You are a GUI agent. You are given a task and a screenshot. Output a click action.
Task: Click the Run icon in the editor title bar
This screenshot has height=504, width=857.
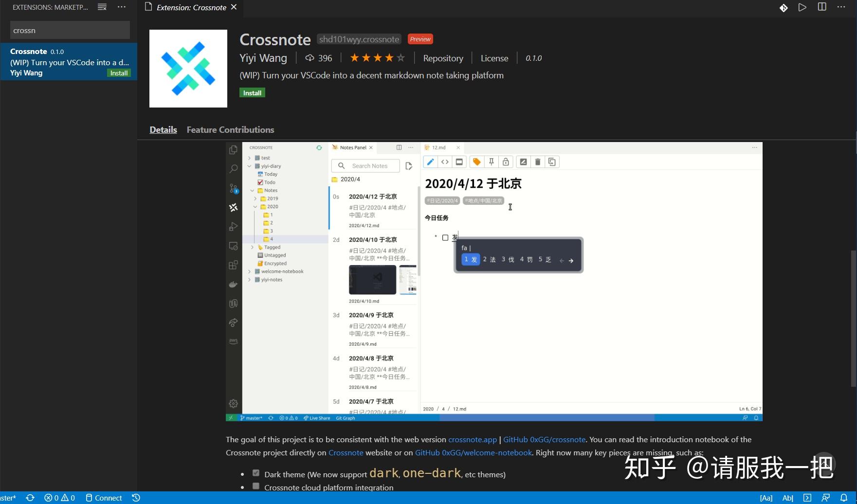tap(802, 7)
